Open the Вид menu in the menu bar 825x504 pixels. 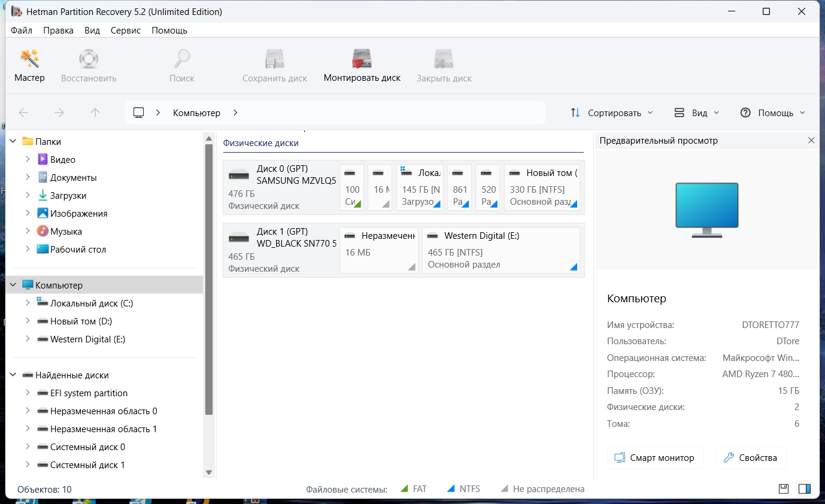pyautogui.click(x=92, y=30)
